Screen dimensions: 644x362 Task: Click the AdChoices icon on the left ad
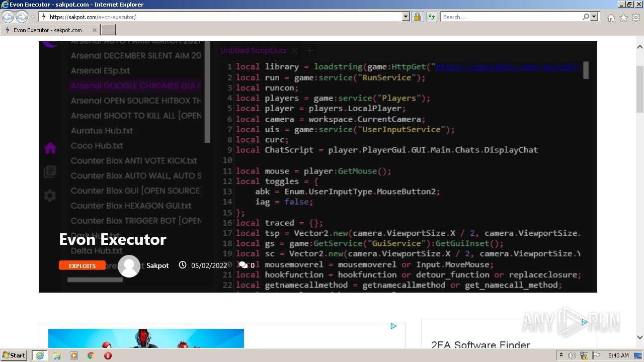pos(393,326)
